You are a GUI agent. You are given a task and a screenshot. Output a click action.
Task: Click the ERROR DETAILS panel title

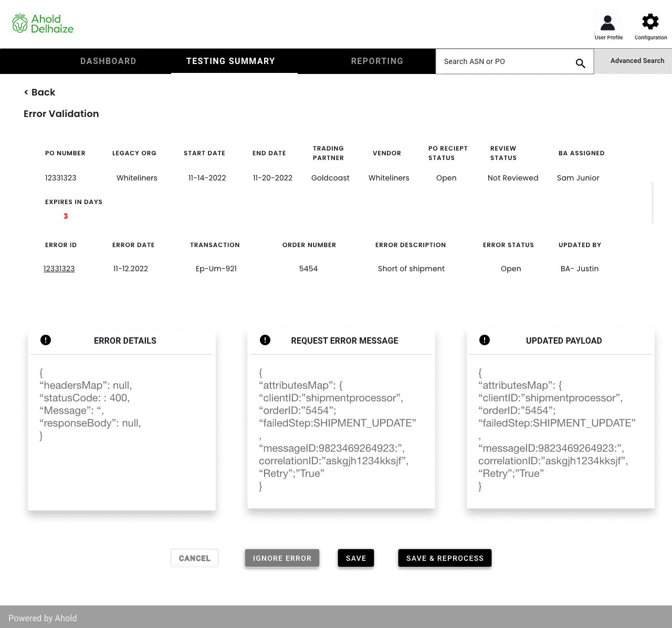click(x=125, y=340)
